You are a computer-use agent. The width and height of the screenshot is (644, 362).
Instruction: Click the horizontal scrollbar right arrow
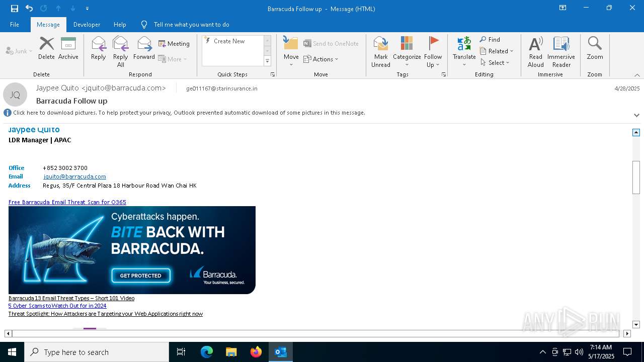coord(627,333)
